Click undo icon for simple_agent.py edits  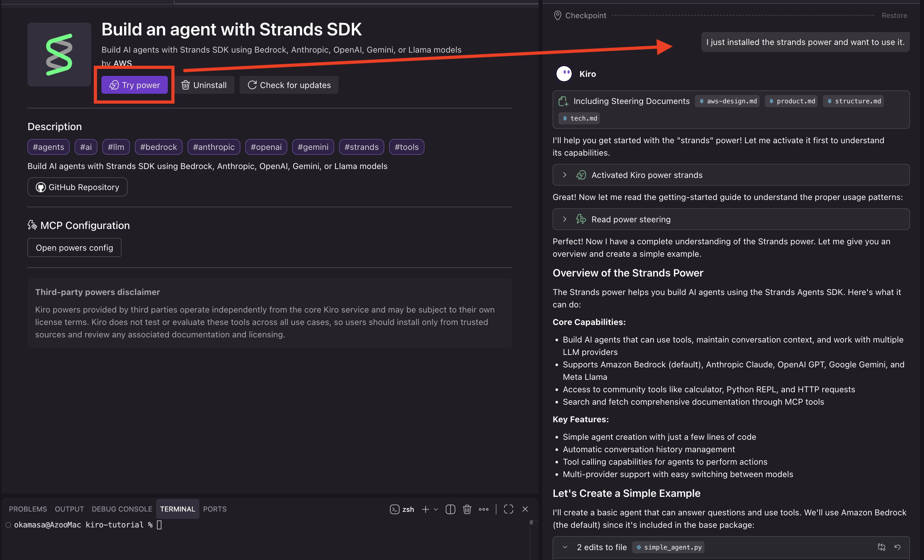[x=898, y=547]
